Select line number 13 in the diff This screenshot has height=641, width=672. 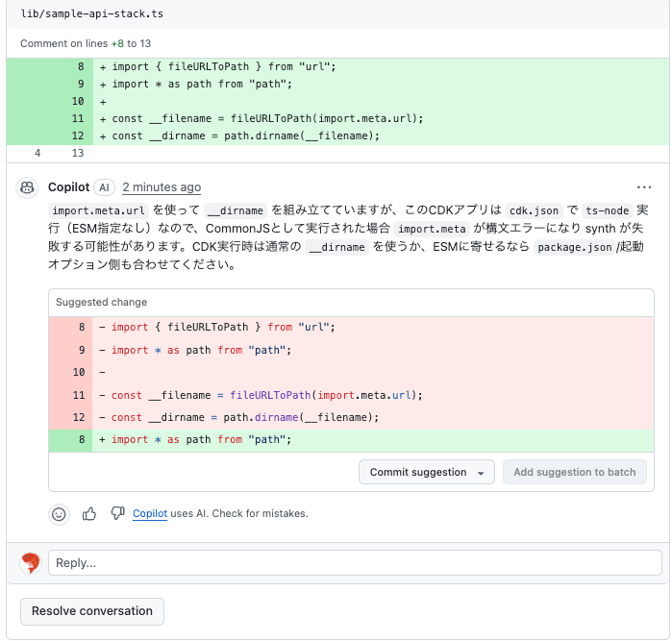click(x=78, y=153)
